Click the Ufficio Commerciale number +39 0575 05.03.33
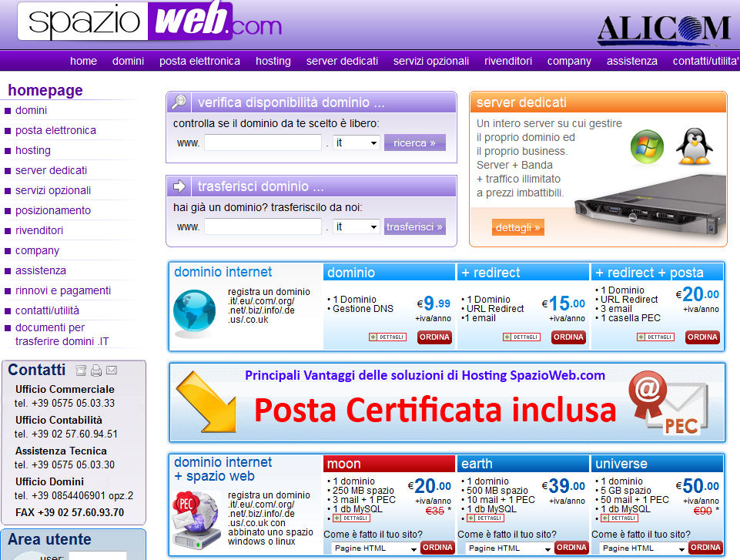 pyautogui.click(x=73, y=403)
